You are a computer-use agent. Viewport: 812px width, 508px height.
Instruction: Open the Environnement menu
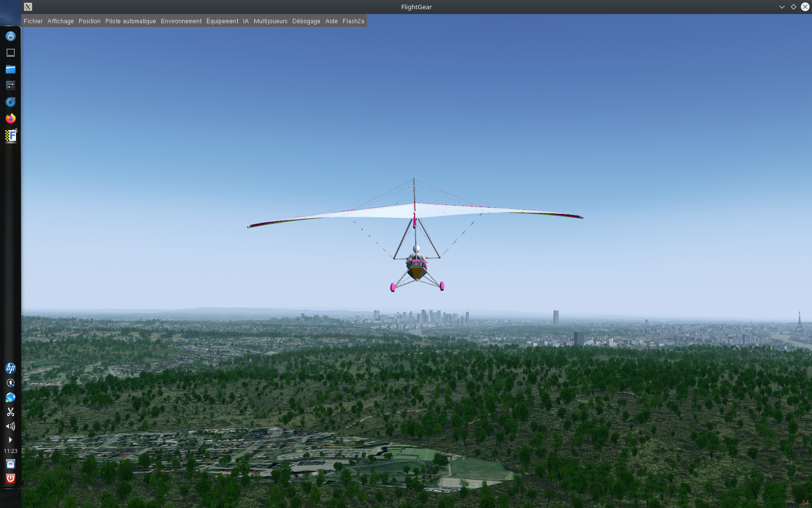point(181,21)
